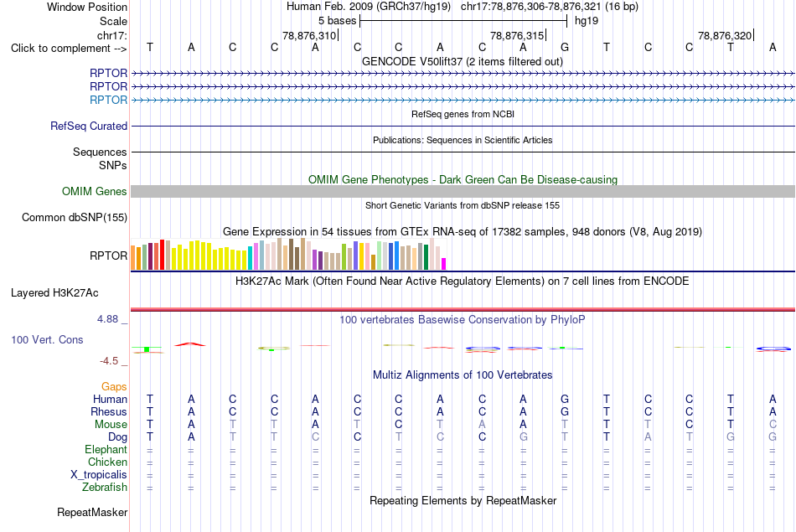
Task: Select the 'Elephant' species row label
Action: 106,450
